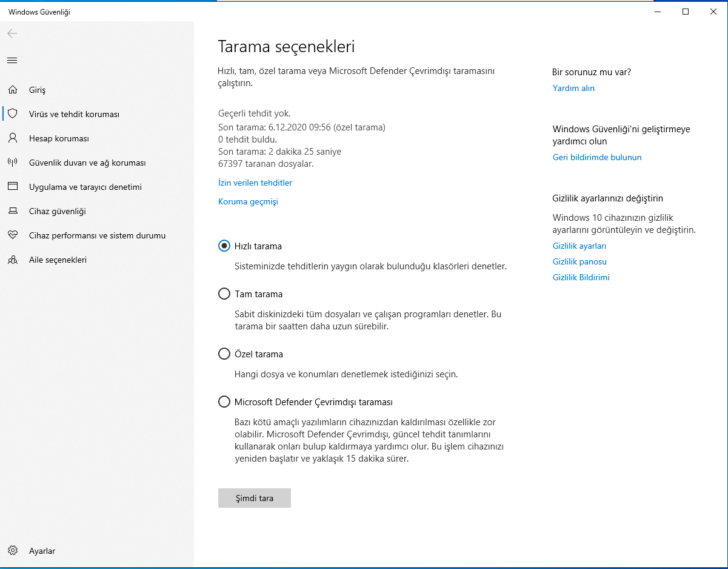Image resolution: width=728 pixels, height=569 pixels.
Task: Open the Güvenlik duvarı ve ağ koruması antenna icon
Action: pyautogui.click(x=12, y=163)
